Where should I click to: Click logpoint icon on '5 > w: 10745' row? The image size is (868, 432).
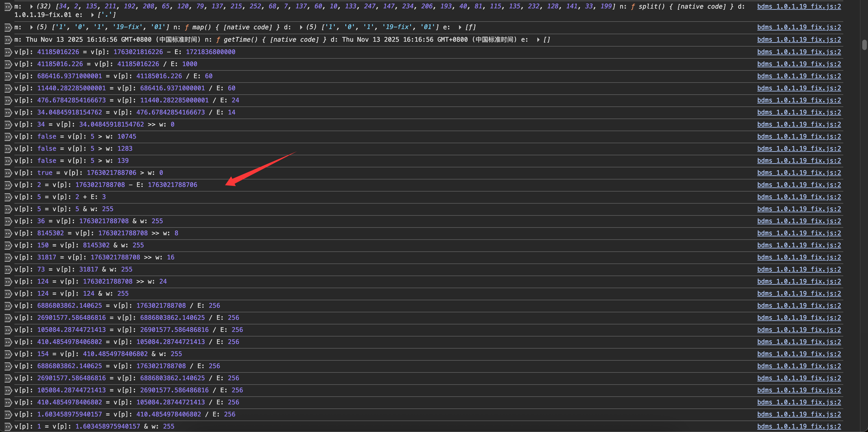tap(8, 136)
